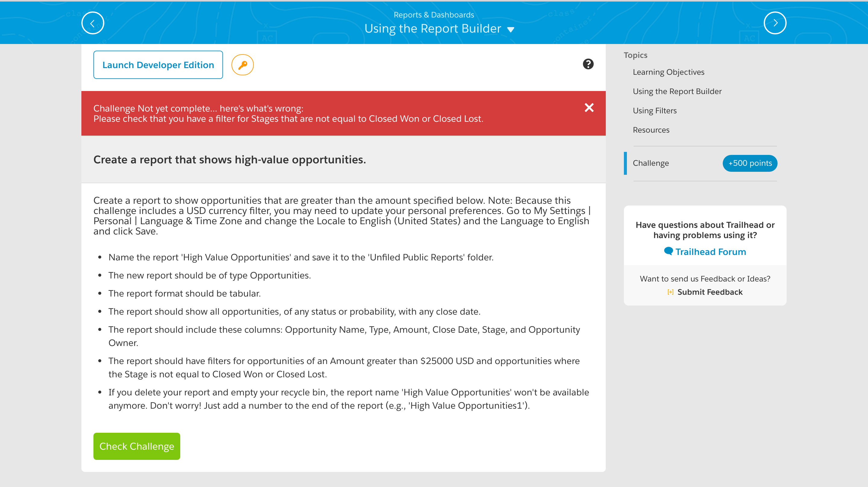Click the Submit Feedback medal icon
Screen dimensions: 868x487
(x=671, y=291)
